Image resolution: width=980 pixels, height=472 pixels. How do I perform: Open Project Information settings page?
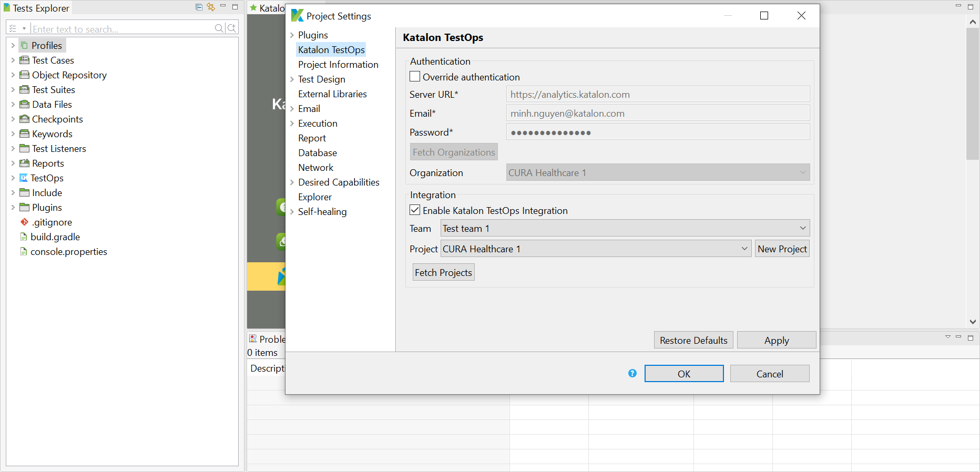pos(338,65)
